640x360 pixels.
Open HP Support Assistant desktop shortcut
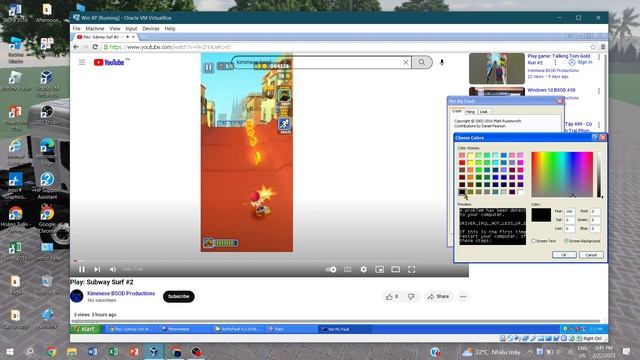coord(47,186)
